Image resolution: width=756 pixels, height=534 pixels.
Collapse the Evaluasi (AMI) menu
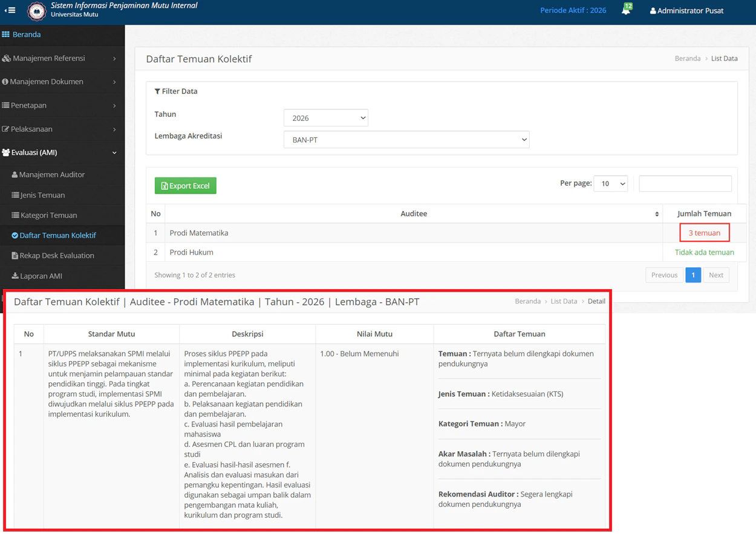(x=62, y=152)
